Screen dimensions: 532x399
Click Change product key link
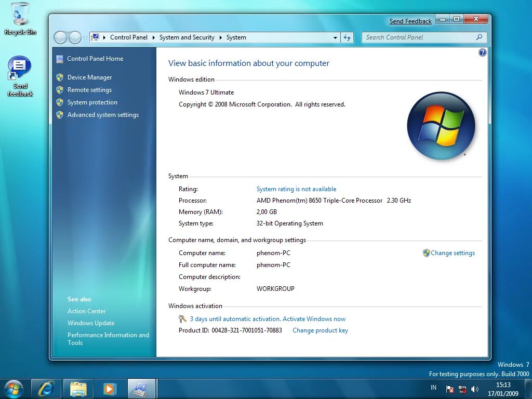point(320,330)
